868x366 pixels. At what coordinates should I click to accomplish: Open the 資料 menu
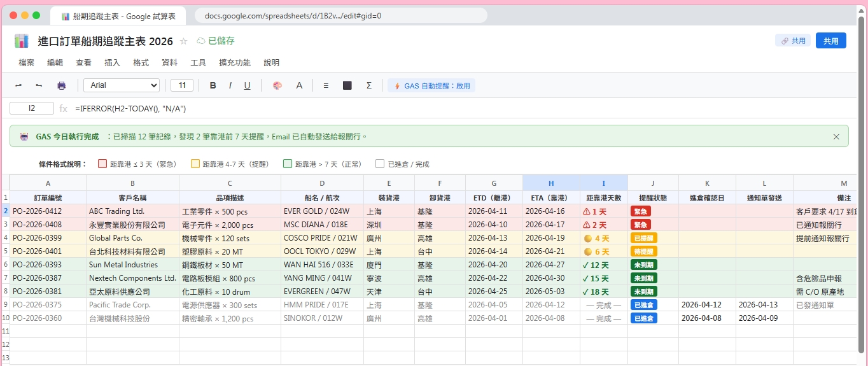pyautogui.click(x=169, y=62)
